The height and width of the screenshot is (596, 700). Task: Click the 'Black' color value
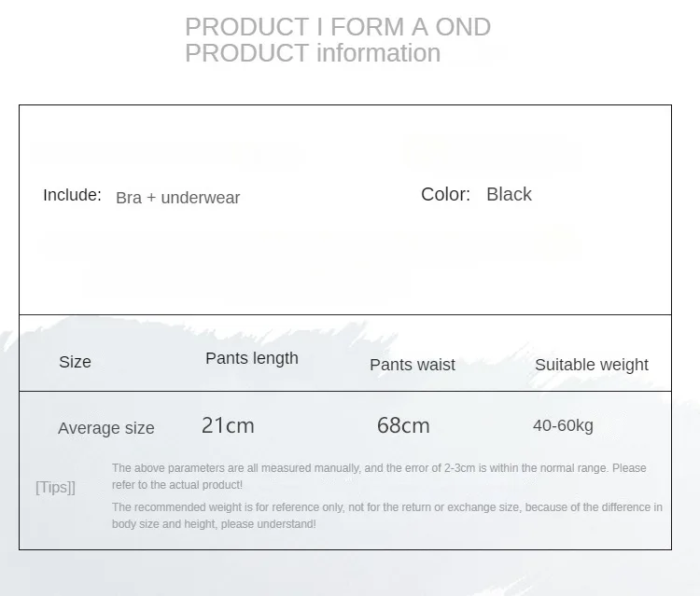coord(509,194)
